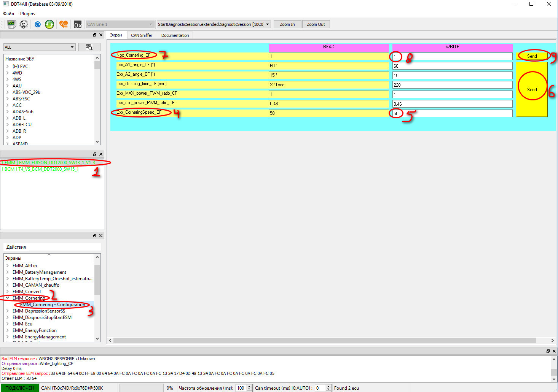
Task: Click the Название ЭБУ column header
Action: [49, 59]
